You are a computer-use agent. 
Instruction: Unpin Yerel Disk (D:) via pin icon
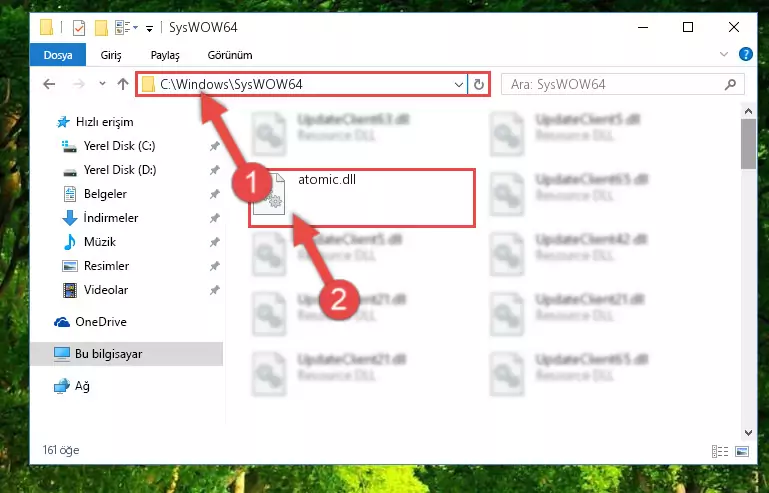[x=214, y=170]
